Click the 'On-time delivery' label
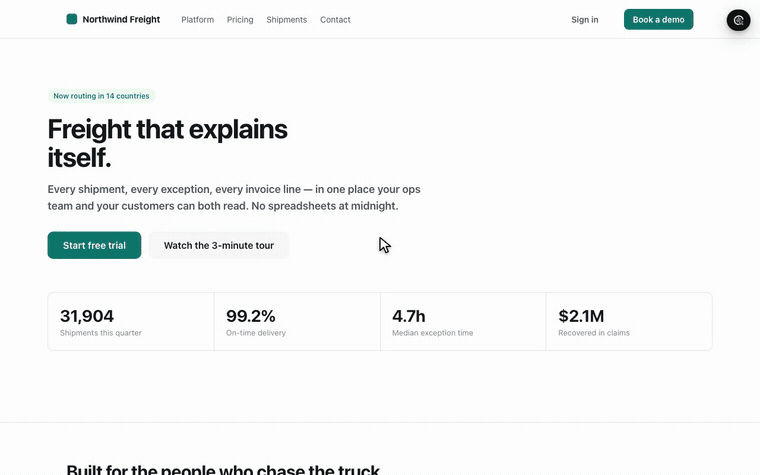 click(256, 333)
